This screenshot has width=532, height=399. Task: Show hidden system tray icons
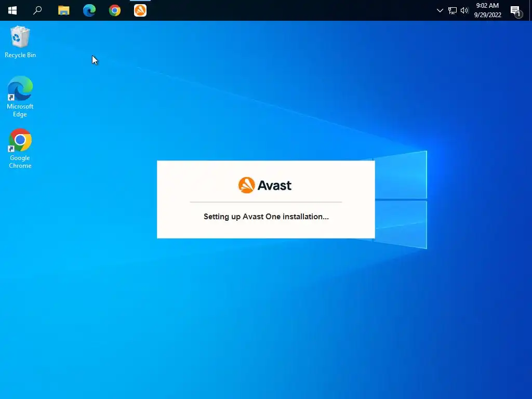pyautogui.click(x=440, y=10)
